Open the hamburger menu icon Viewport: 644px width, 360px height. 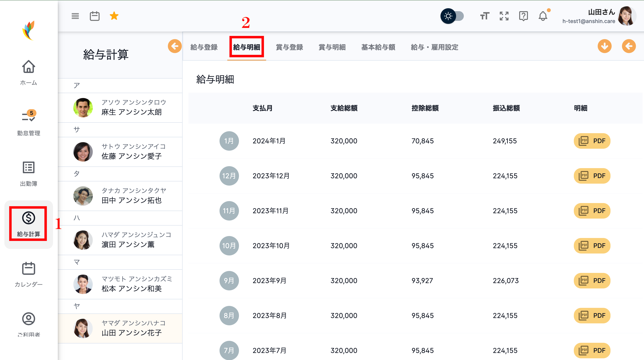coord(75,16)
